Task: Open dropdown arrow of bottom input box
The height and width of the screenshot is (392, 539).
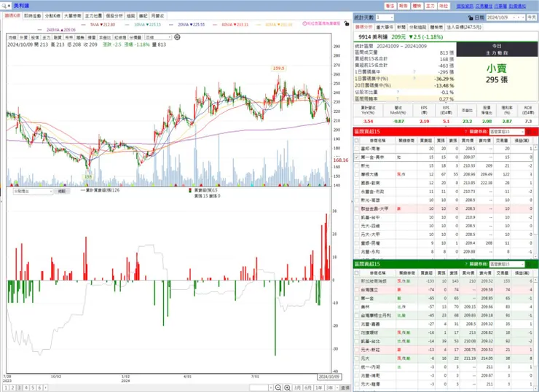Action: [271, 388]
